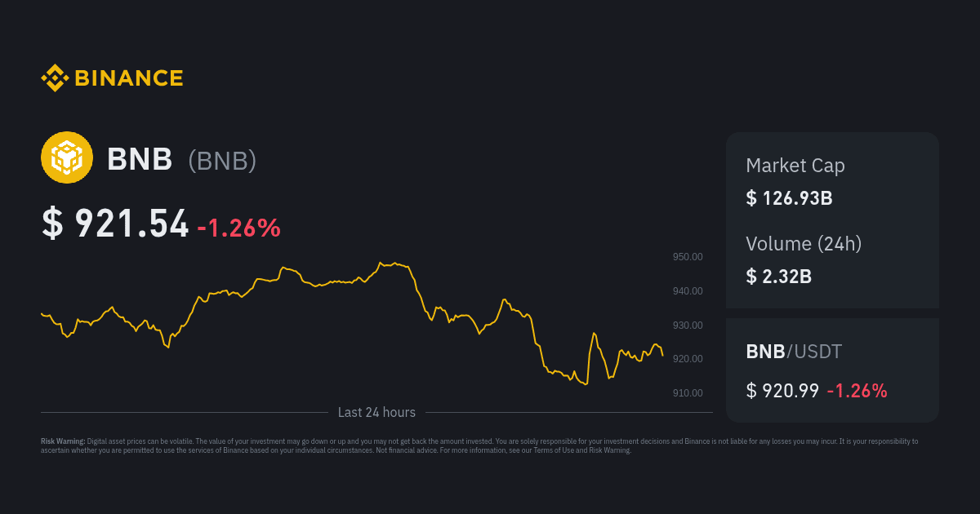980x514 pixels.
Task: Click the Market Cap label
Action: tap(795, 166)
